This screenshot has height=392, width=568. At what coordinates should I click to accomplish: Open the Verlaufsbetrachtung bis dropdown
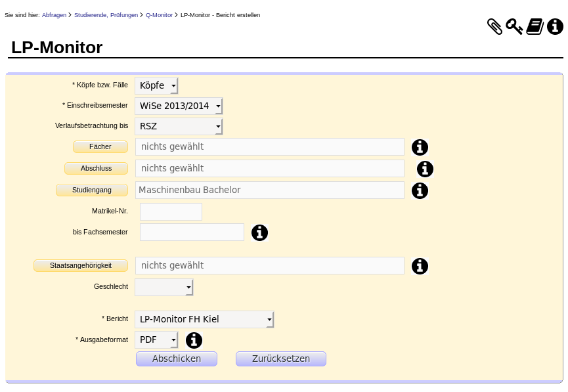[x=179, y=126]
